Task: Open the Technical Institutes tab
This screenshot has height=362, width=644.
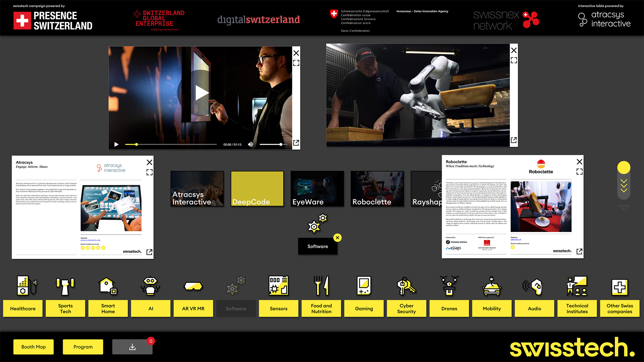Action: coord(577,308)
